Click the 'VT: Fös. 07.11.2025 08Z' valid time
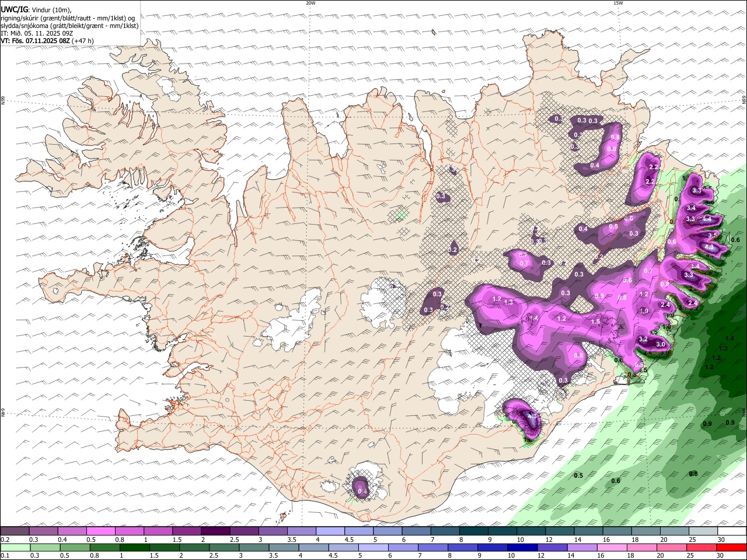747x560 pixels. pyautogui.click(x=35, y=41)
